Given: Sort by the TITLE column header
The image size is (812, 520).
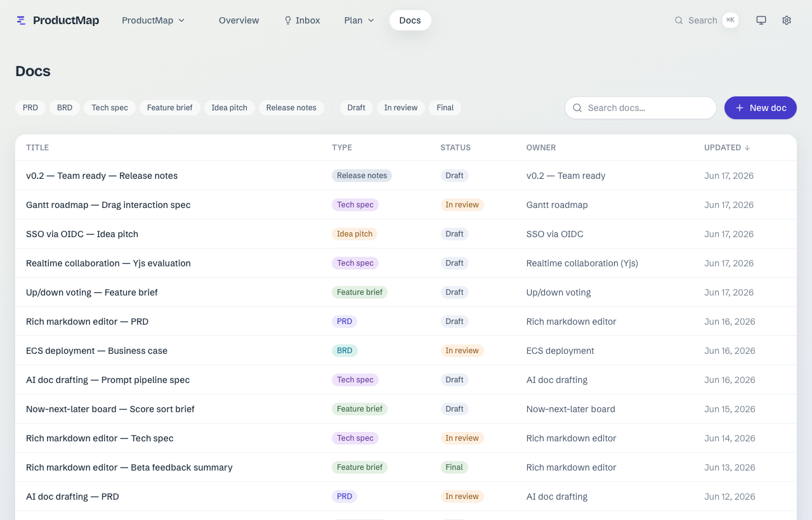Looking at the screenshot, I should pyautogui.click(x=37, y=148).
